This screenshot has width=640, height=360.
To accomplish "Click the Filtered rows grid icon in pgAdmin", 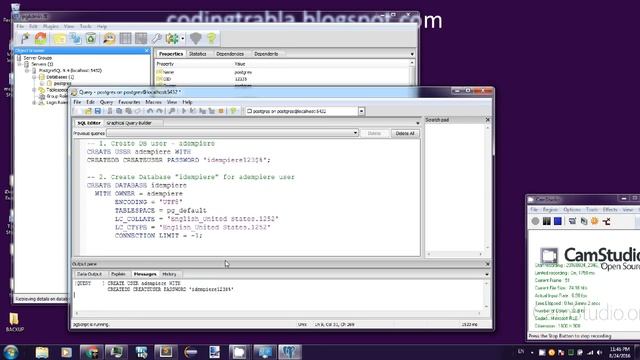I will coord(141,38).
